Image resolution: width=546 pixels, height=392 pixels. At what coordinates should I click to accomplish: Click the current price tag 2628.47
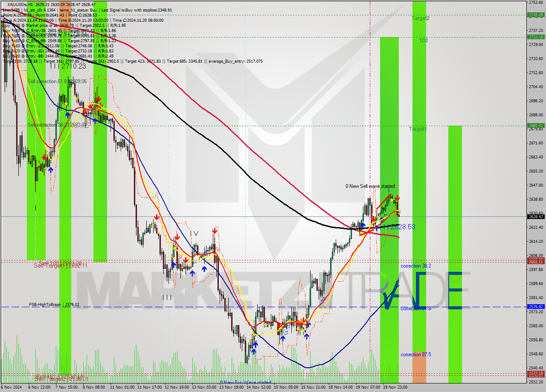pos(536,216)
